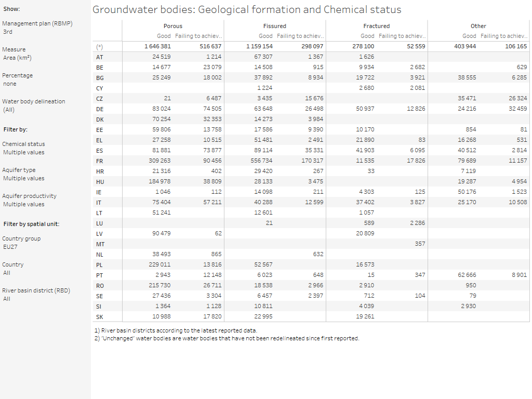Select the PL country row label
Viewport: 532px width, 399px height.
(x=99, y=265)
